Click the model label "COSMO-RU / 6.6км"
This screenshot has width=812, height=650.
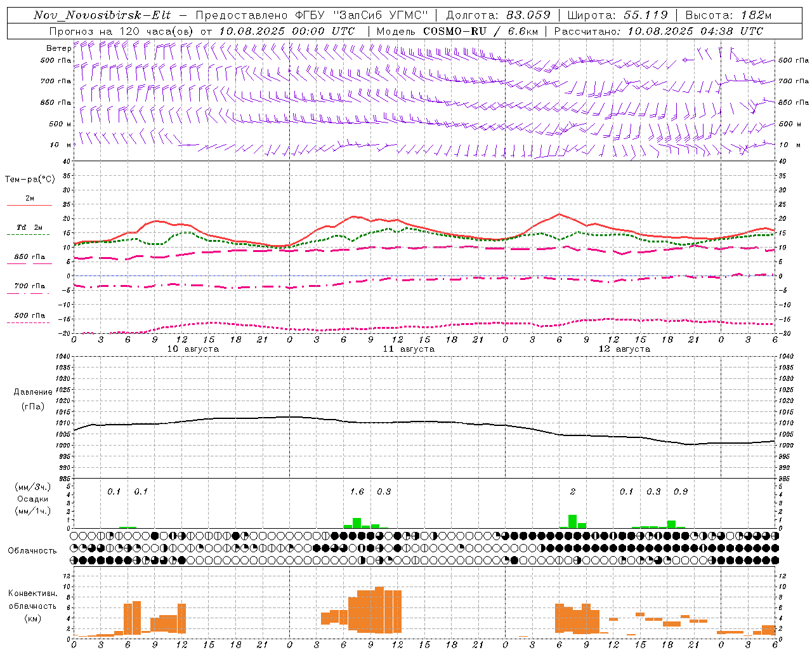(481, 31)
